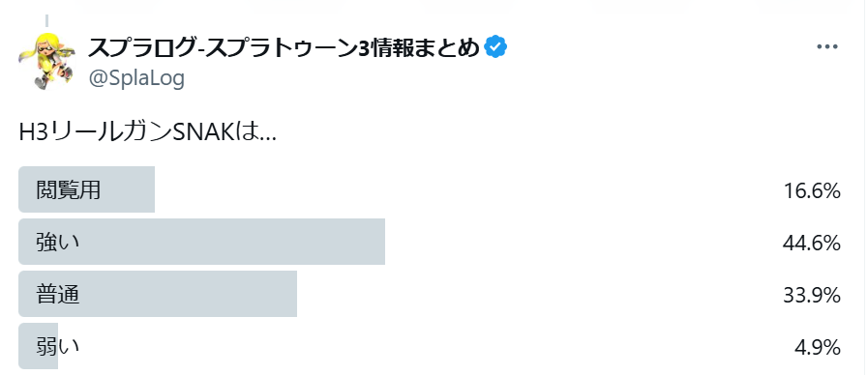The width and height of the screenshot is (868, 375).
Task: Click the 16.6% result percentage
Action: (x=812, y=191)
